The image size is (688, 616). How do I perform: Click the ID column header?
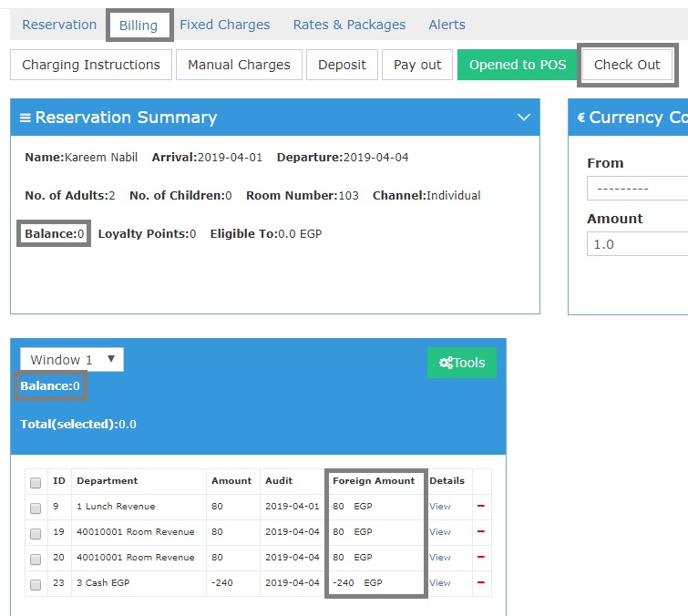(59, 481)
